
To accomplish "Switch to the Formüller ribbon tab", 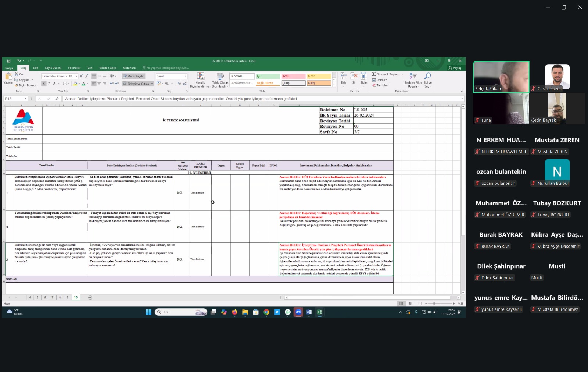I will pos(74,68).
